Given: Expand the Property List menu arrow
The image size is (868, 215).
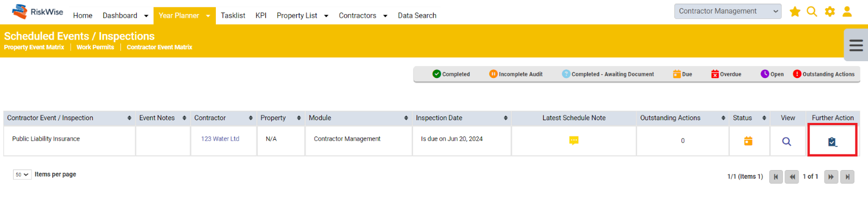Looking at the screenshot, I should point(326,16).
